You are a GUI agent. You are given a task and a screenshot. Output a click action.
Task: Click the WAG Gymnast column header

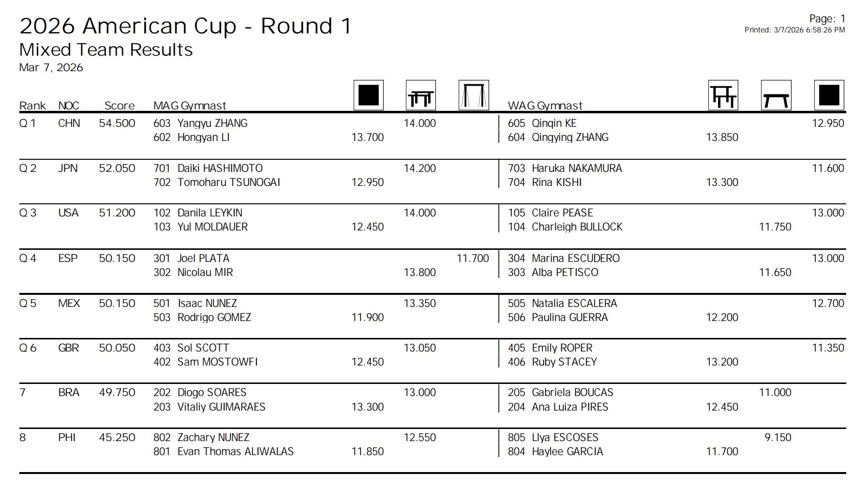[x=545, y=106]
